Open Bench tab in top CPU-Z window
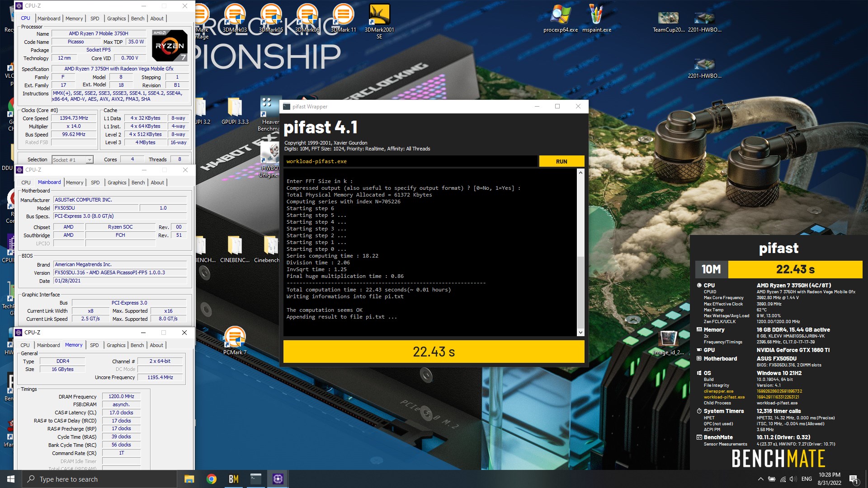Screen dimensions: 868x488 [x=137, y=19]
